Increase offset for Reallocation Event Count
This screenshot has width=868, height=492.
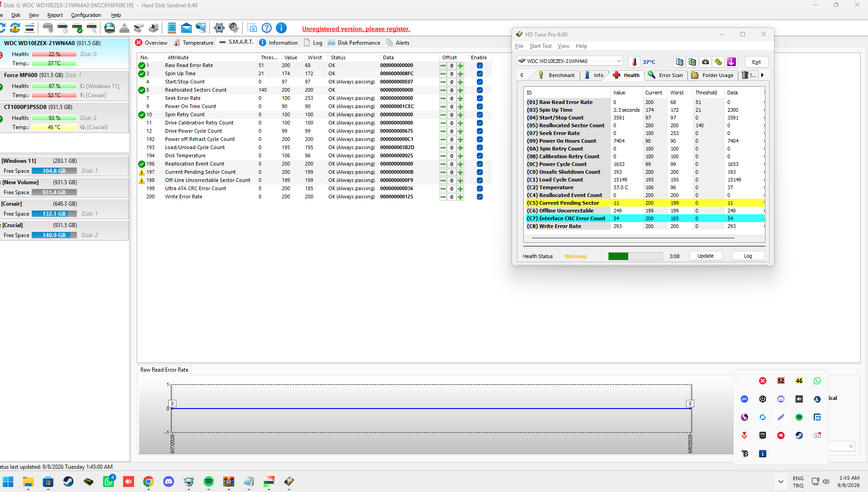pyautogui.click(x=460, y=164)
